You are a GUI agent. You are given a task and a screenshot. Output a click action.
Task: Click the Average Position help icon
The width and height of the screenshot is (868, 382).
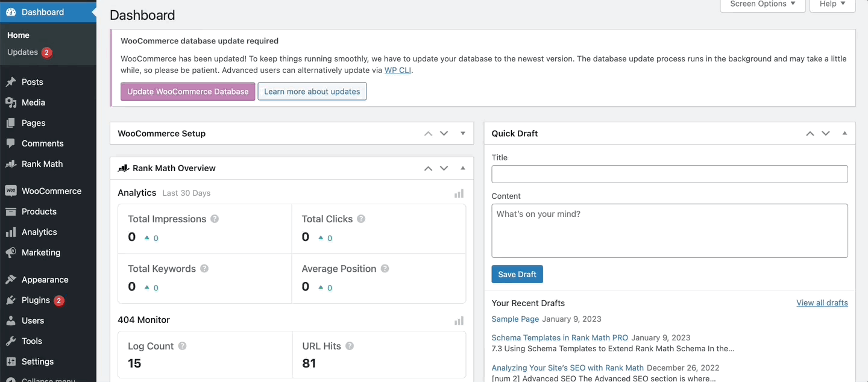(x=385, y=269)
